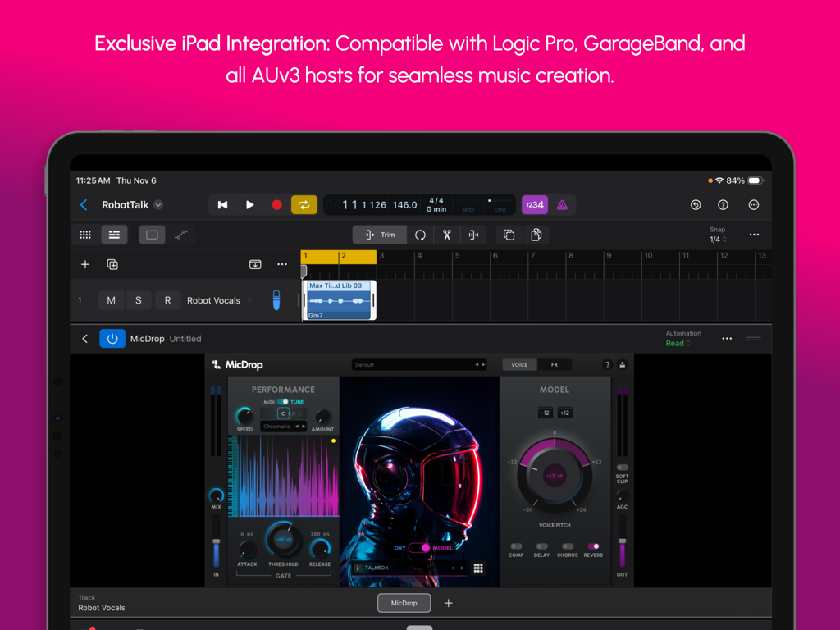This screenshot has width=840, height=630.
Task: Click the Undo arrow icon
Action: (x=696, y=204)
